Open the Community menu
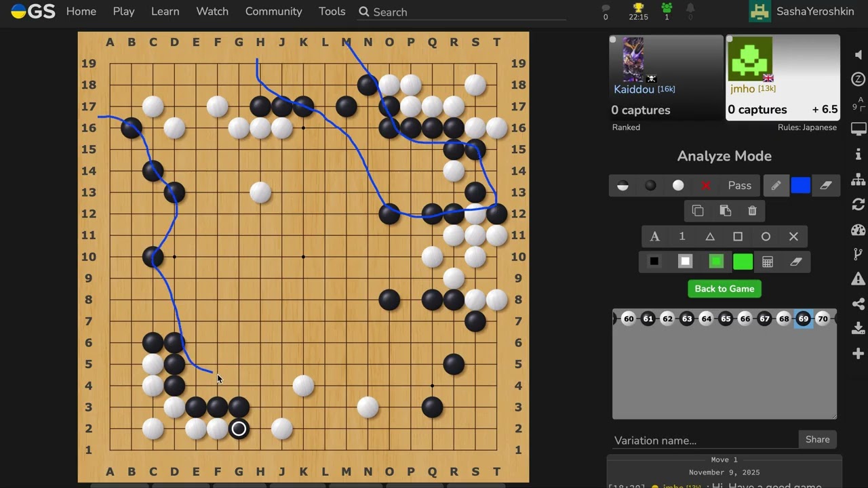868x488 pixels. point(274,12)
